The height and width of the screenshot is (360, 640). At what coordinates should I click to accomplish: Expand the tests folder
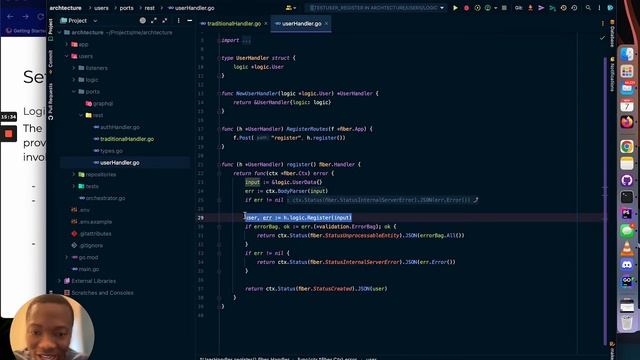[74, 186]
